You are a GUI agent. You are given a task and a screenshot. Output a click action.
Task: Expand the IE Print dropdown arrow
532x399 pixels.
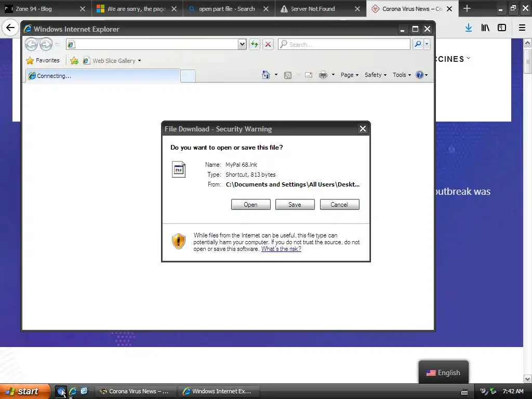333,75
